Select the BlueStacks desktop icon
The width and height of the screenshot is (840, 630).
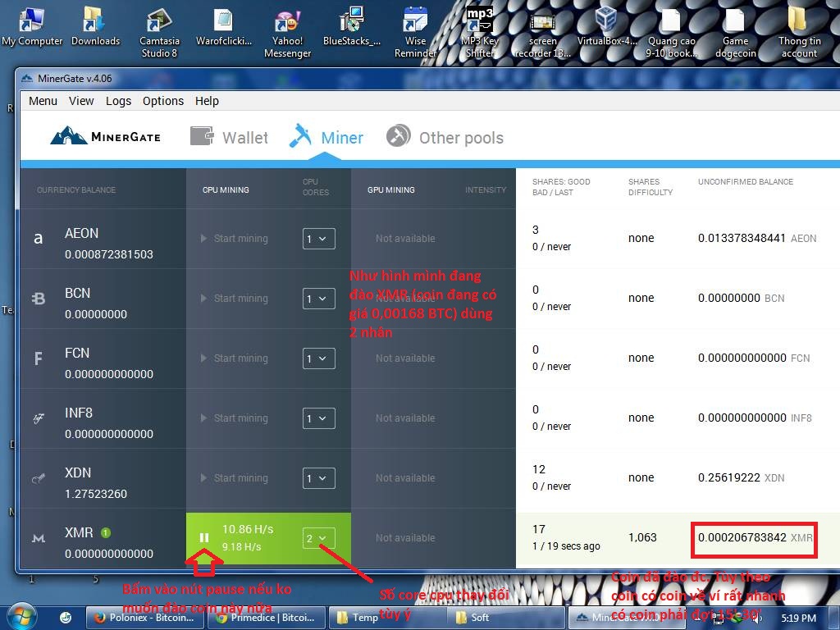pyautogui.click(x=351, y=25)
